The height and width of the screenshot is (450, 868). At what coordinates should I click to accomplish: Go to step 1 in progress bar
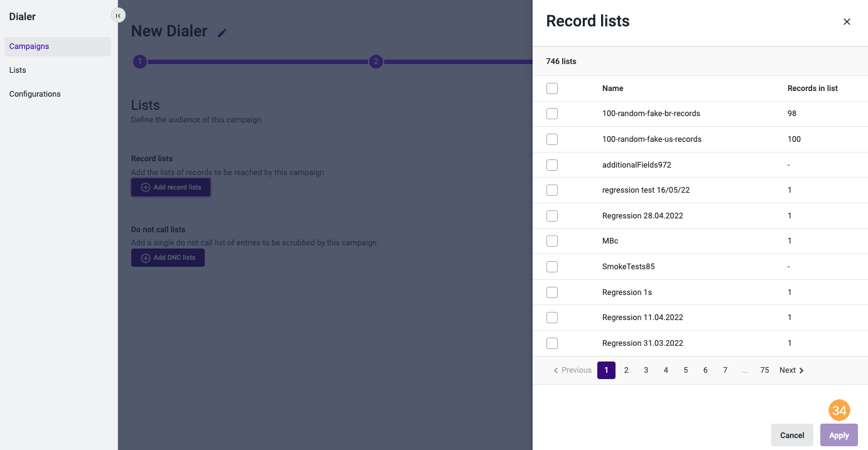139,62
